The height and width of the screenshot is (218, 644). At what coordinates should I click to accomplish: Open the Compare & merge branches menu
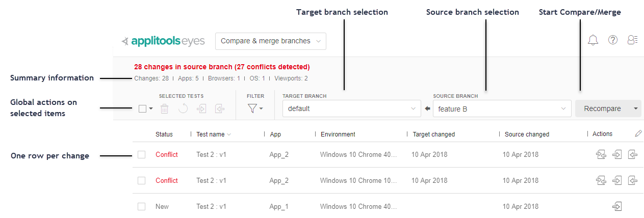pyautogui.click(x=271, y=41)
